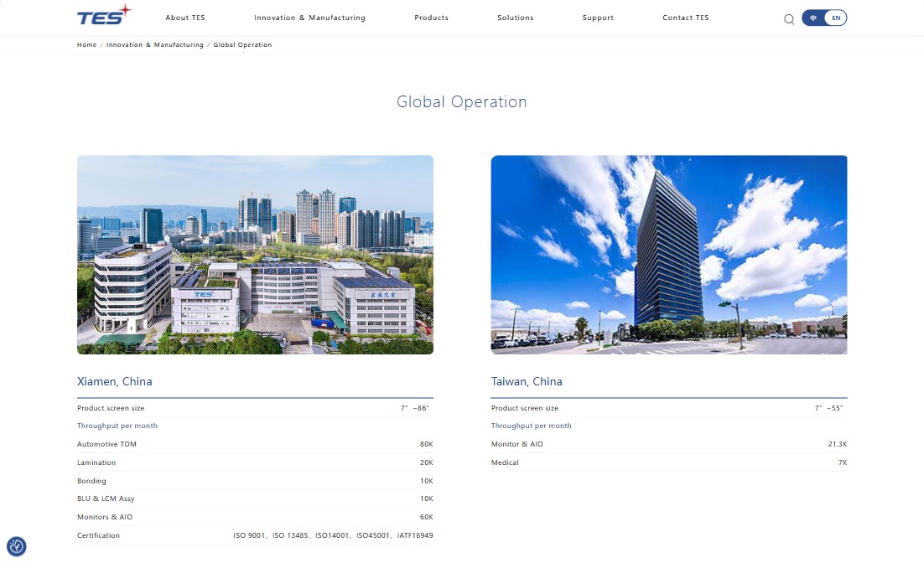Image resolution: width=924 pixels, height=563 pixels.
Task: Open the Support menu item
Action: coord(598,18)
